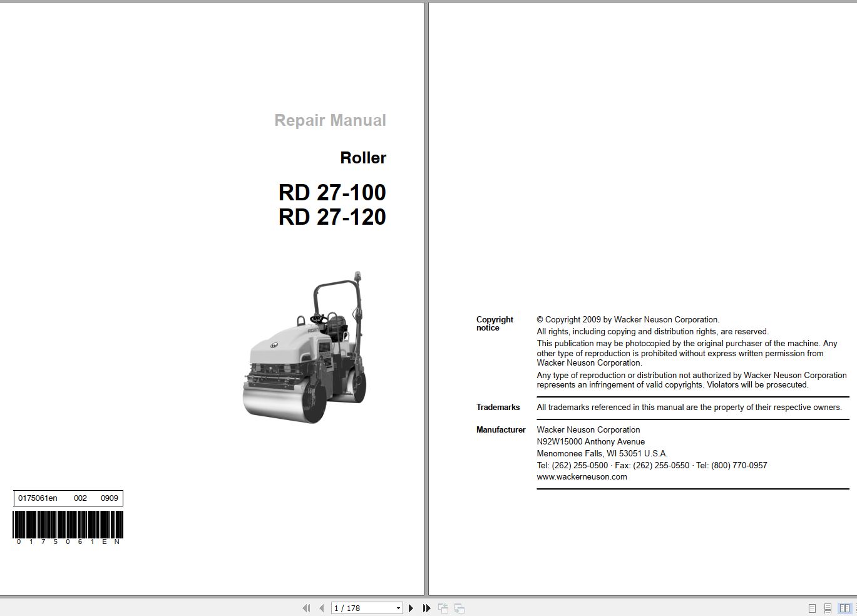Click the next view button
857x616 pixels.
(x=459, y=608)
